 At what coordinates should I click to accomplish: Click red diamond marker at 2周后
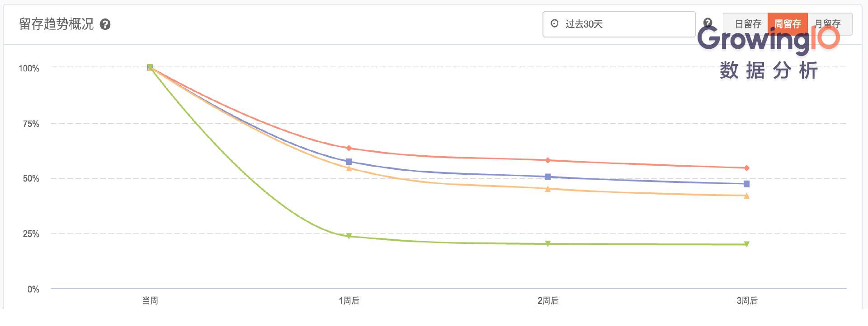pos(547,160)
